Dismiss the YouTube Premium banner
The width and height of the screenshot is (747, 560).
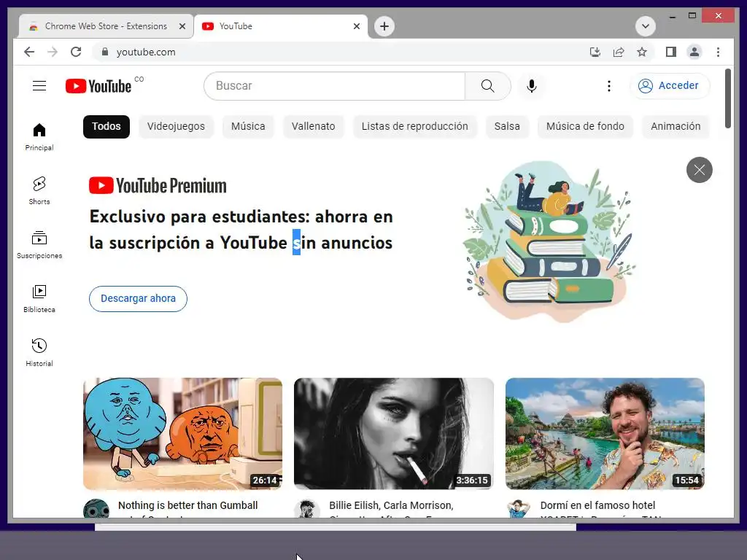click(700, 170)
